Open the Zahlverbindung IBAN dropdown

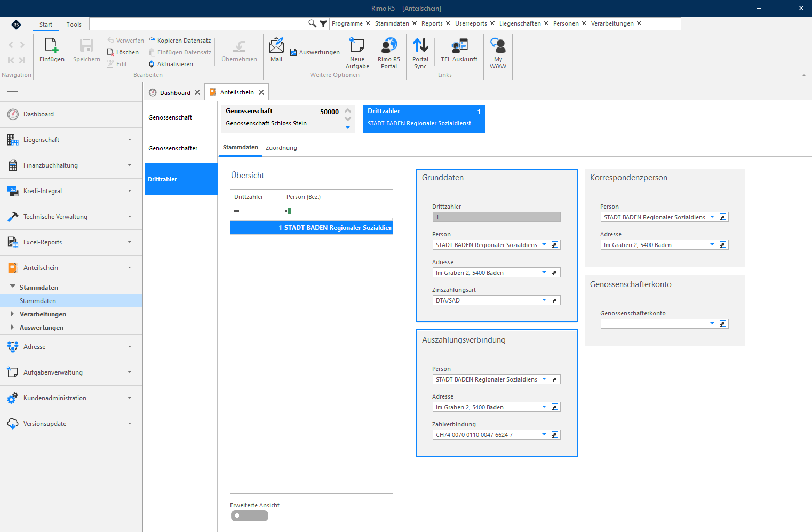coord(544,435)
